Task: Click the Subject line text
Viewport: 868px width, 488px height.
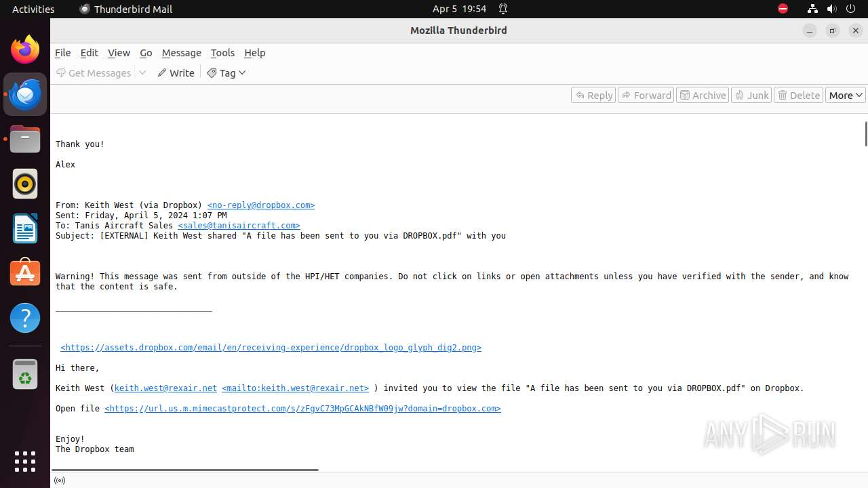Action: 281,236
